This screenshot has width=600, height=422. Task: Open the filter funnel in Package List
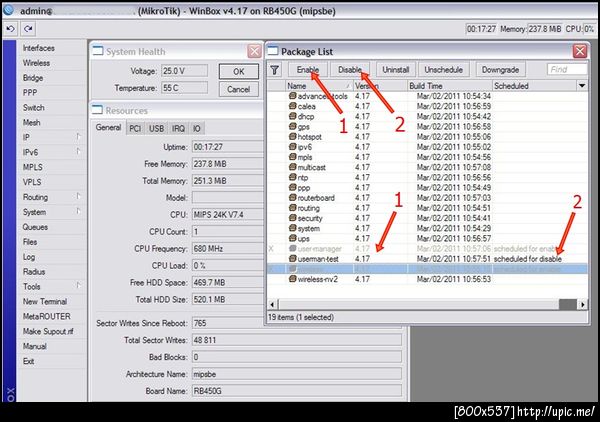tap(274, 70)
